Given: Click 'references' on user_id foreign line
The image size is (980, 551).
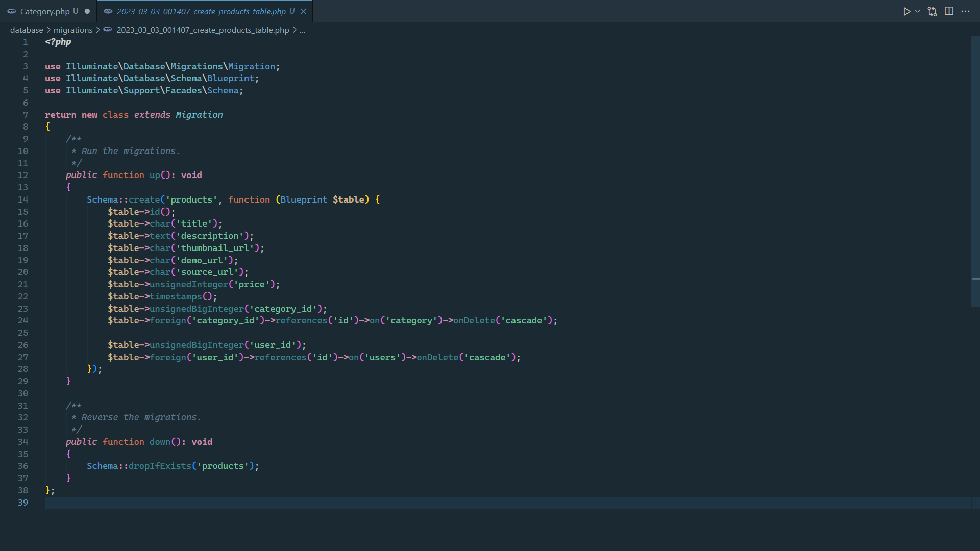Looking at the screenshot, I should pyautogui.click(x=280, y=357).
